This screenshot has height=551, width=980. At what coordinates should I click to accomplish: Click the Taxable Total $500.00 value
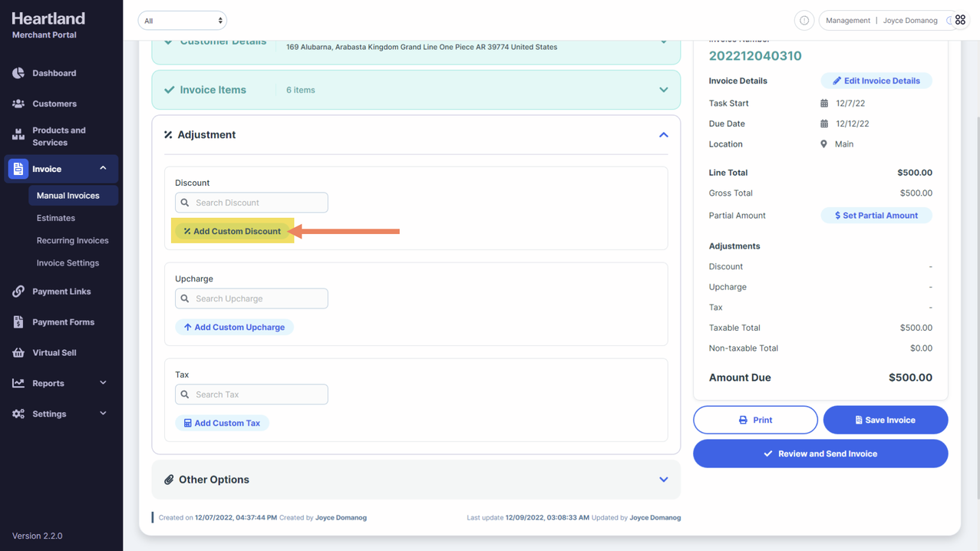[916, 328]
